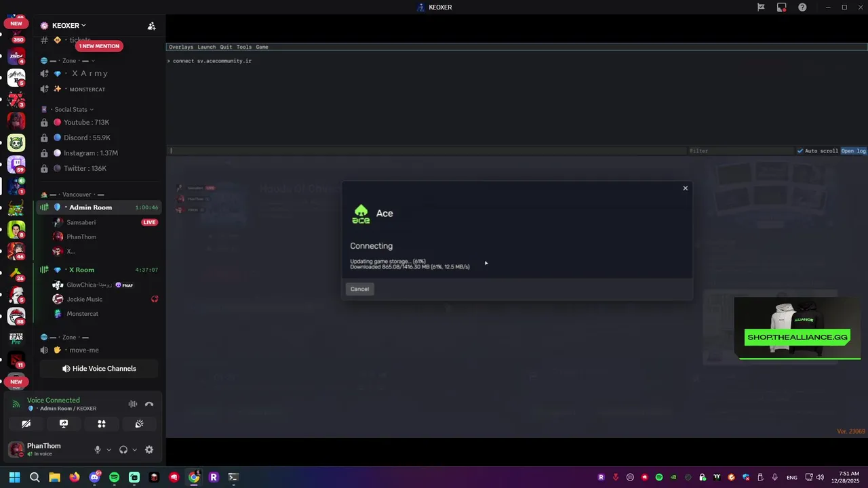Toggle microphone mute in user panel
This screenshot has height=488, width=868.
pyautogui.click(x=98, y=449)
